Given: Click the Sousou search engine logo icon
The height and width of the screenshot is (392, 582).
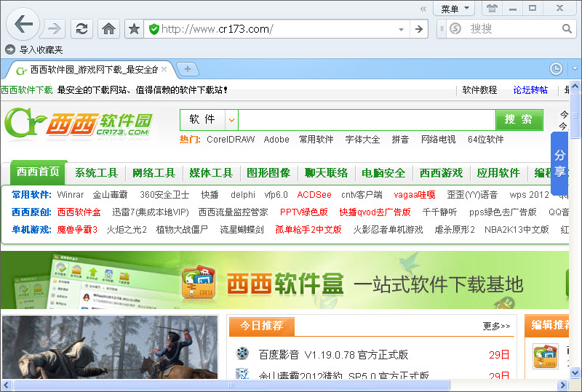Looking at the screenshot, I should (455, 28).
